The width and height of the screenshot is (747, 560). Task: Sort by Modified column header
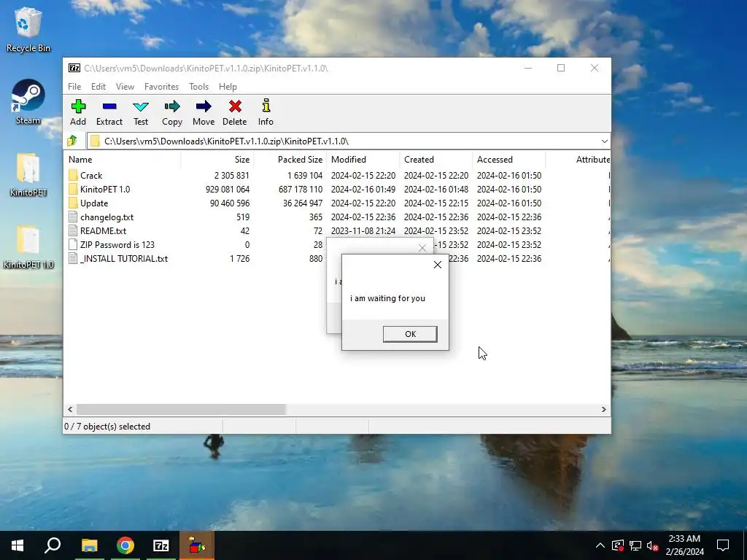[363, 160]
